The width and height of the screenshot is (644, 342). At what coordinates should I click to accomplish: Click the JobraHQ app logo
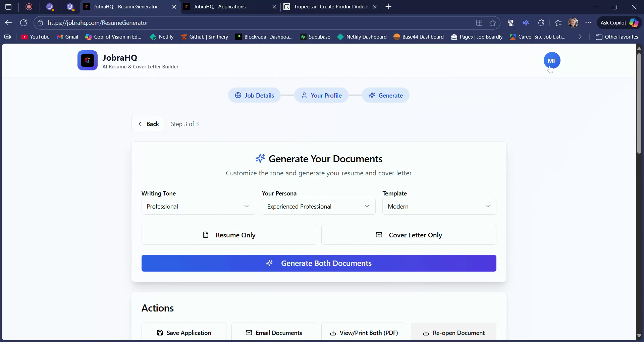(x=87, y=60)
